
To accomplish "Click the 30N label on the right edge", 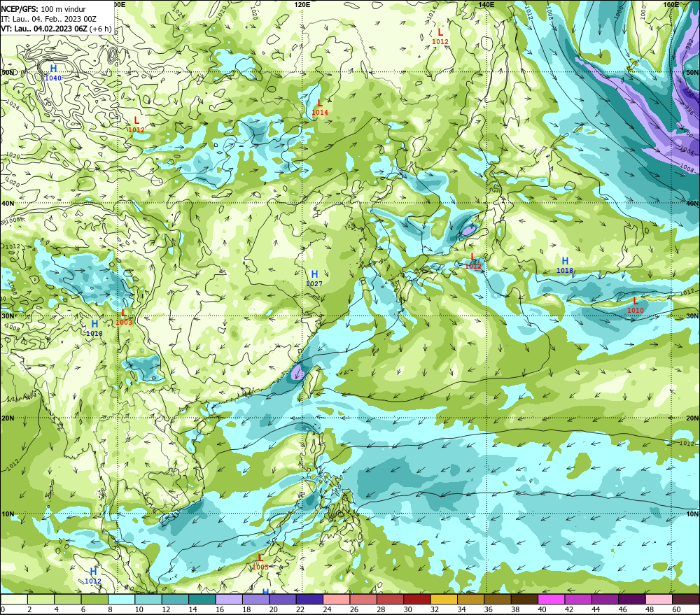I will 692,316.
